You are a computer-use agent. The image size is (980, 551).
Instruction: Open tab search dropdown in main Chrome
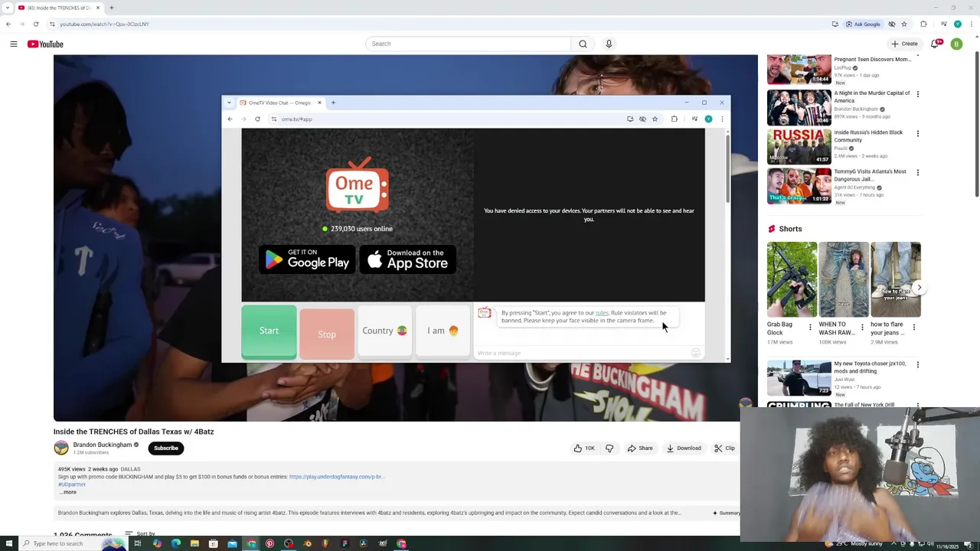point(8,8)
